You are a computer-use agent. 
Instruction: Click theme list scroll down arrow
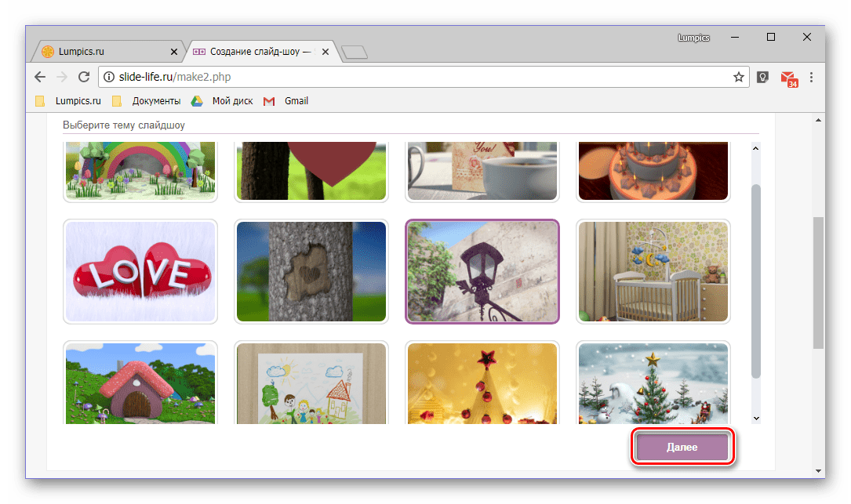755,419
